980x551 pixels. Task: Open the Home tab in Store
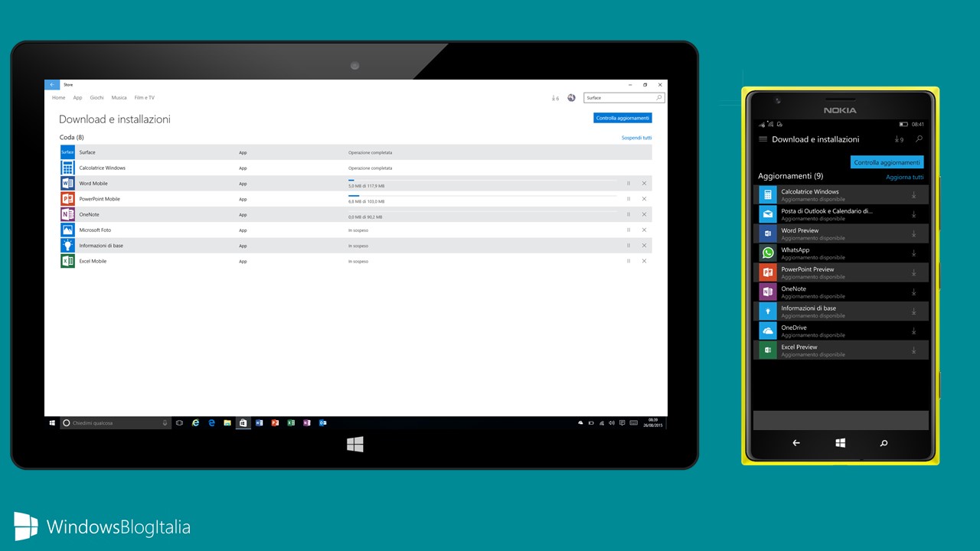pyautogui.click(x=58, y=98)
